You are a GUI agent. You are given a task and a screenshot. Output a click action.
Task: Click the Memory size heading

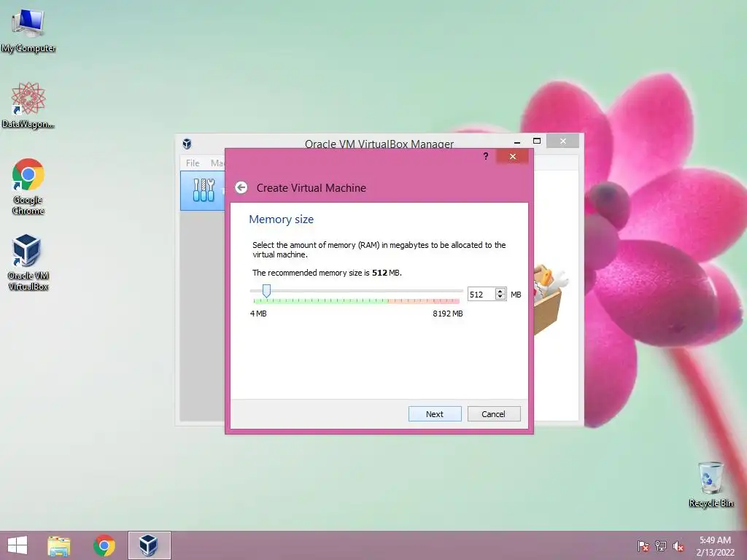tap(281, 219)
